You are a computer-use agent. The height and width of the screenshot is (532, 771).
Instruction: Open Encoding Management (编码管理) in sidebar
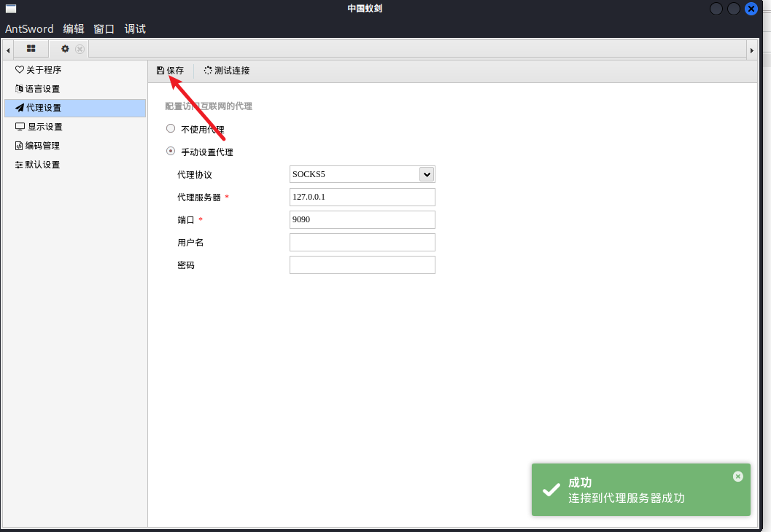(42, 146)
